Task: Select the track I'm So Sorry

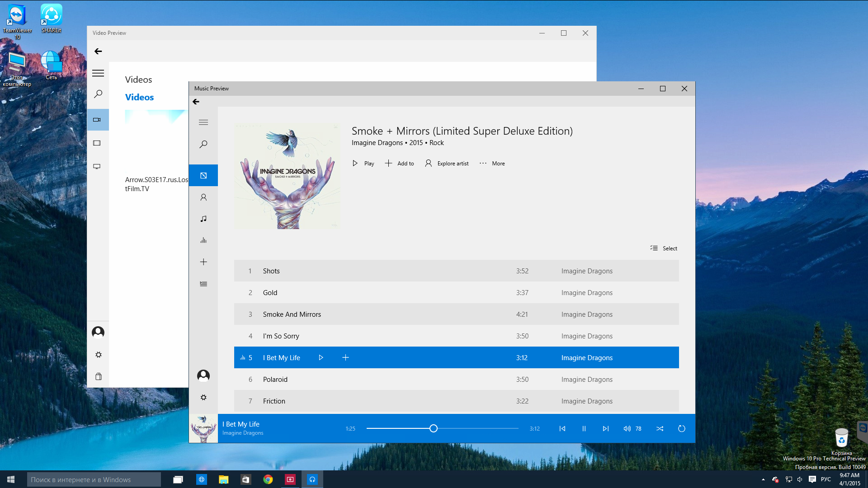Action: (457, 336)
